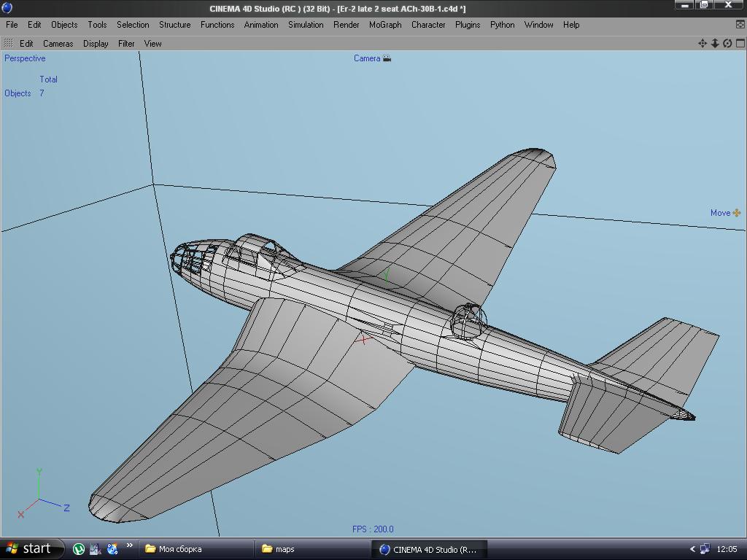Click the camera icon next to Camera label
The image size is (747, 560).
(387, 58)
